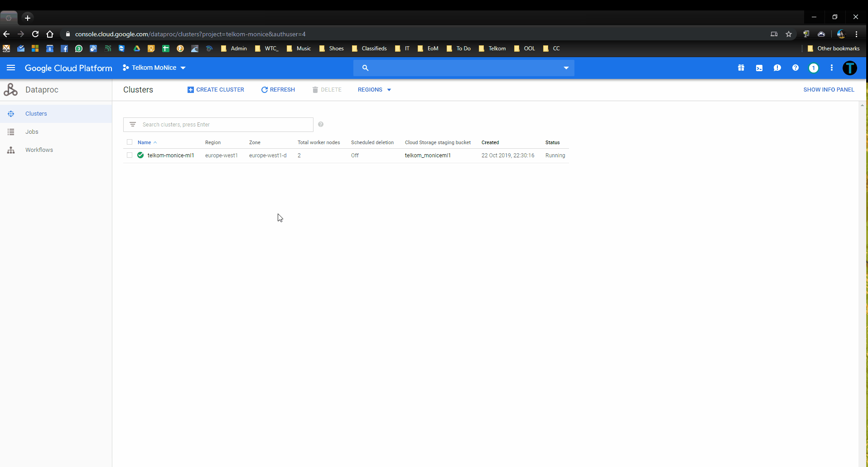This screenshot has height=467, width=868.
Task: Open the account avatar with letter T
Action: [x=850, y=68]
